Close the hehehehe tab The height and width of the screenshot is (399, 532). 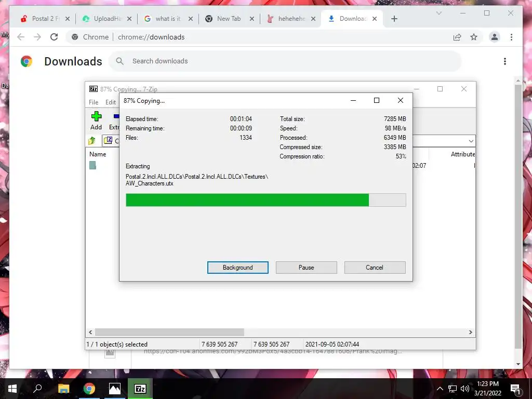(313, 19)
